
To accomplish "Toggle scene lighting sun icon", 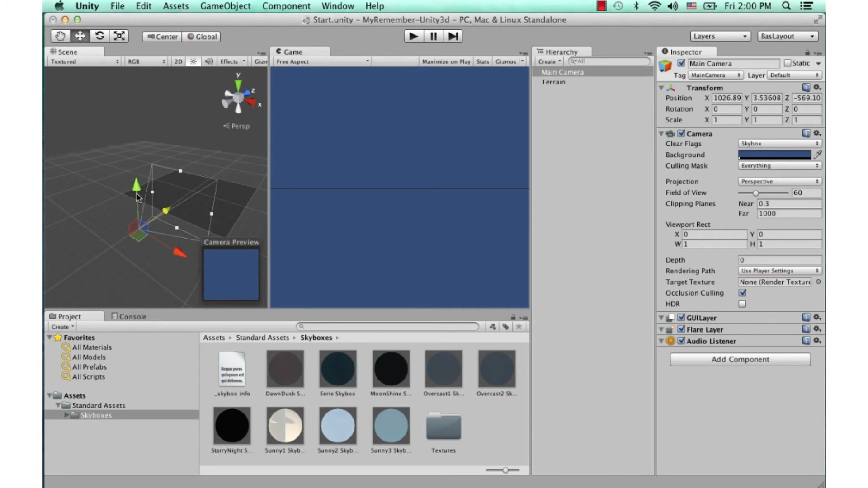I will pos(193,61).
